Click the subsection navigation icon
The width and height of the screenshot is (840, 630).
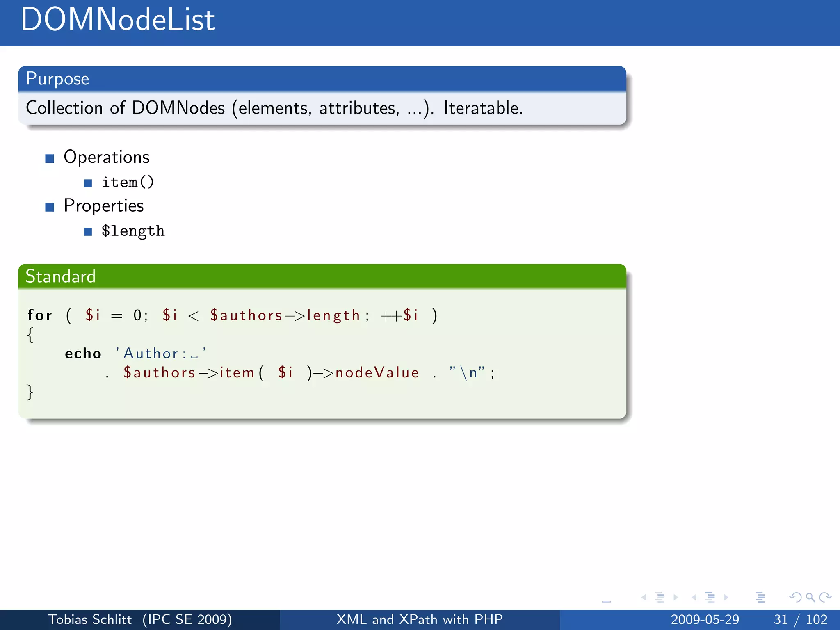[660, 598]
